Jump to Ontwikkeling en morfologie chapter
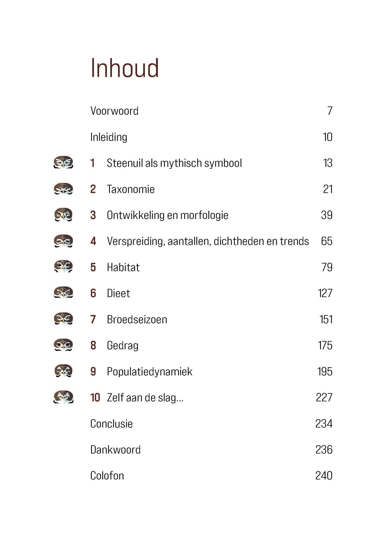The height and width of the screenshot is (541, 392). pyautogui.click(x=167, y=215)
